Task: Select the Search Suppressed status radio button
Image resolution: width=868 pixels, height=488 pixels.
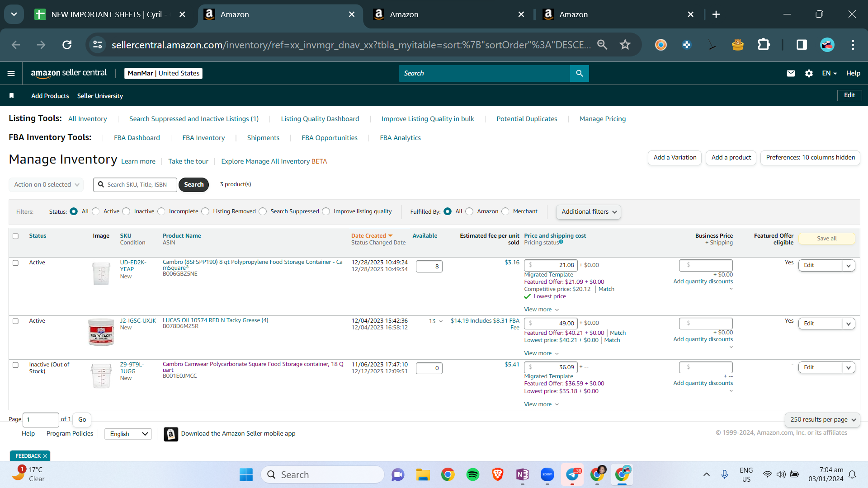Action: tap(263, 211)
